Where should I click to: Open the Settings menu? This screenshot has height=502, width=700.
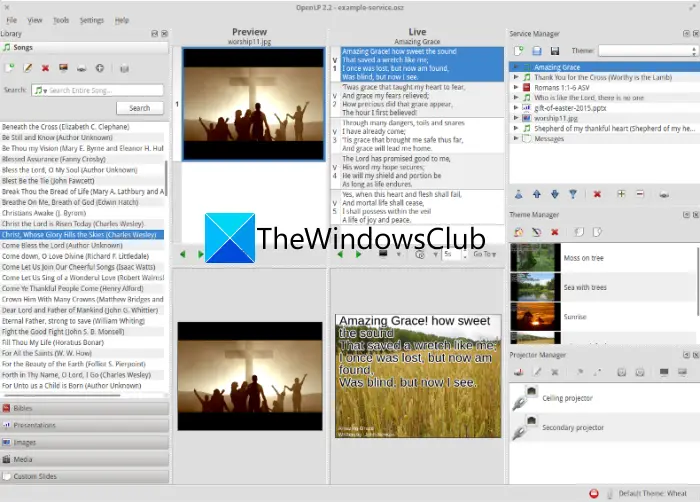point(92,20)
